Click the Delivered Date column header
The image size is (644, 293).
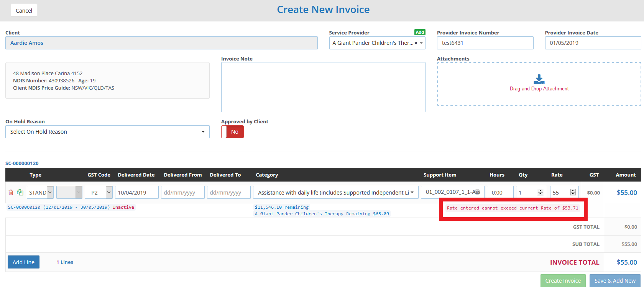coord(136,175)
